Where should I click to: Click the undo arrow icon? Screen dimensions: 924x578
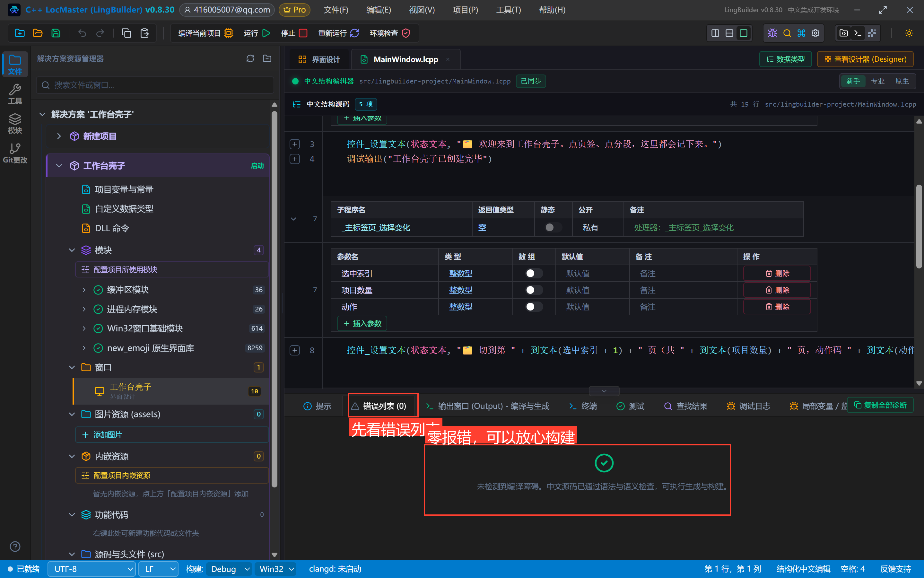(82, 33)
